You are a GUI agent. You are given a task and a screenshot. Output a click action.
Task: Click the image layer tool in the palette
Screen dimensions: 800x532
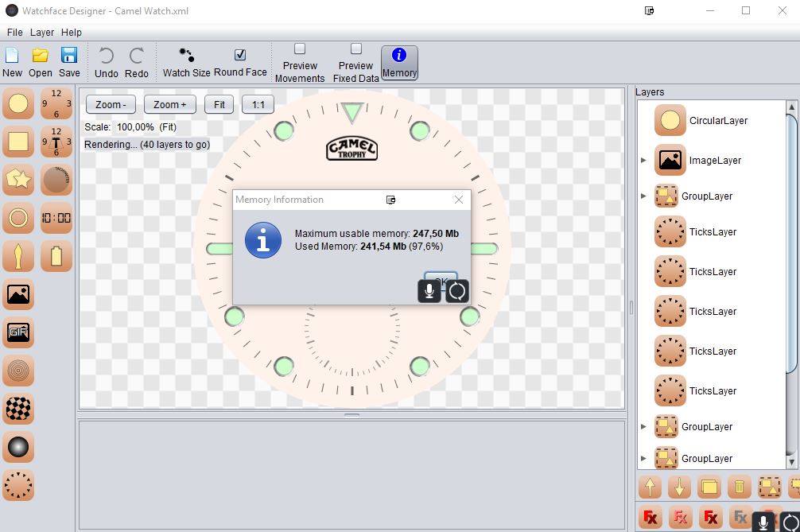[x=18, y=294]
